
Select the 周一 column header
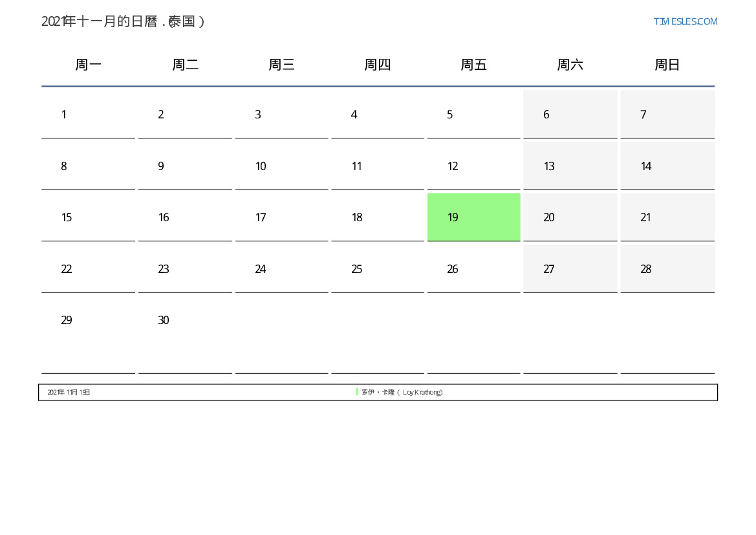click(x=88, y=65)
